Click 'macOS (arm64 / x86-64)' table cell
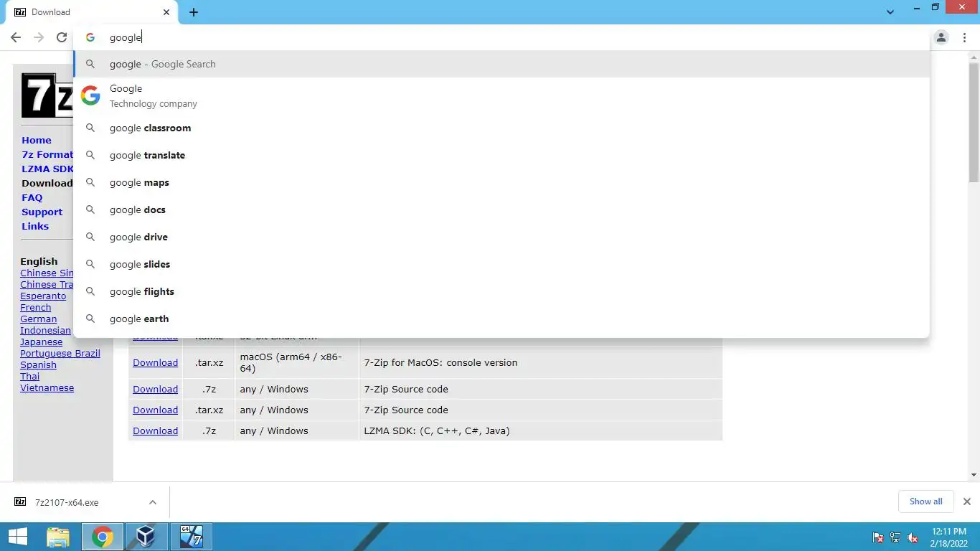Viewport: 980px width, 551px height. 296,362
